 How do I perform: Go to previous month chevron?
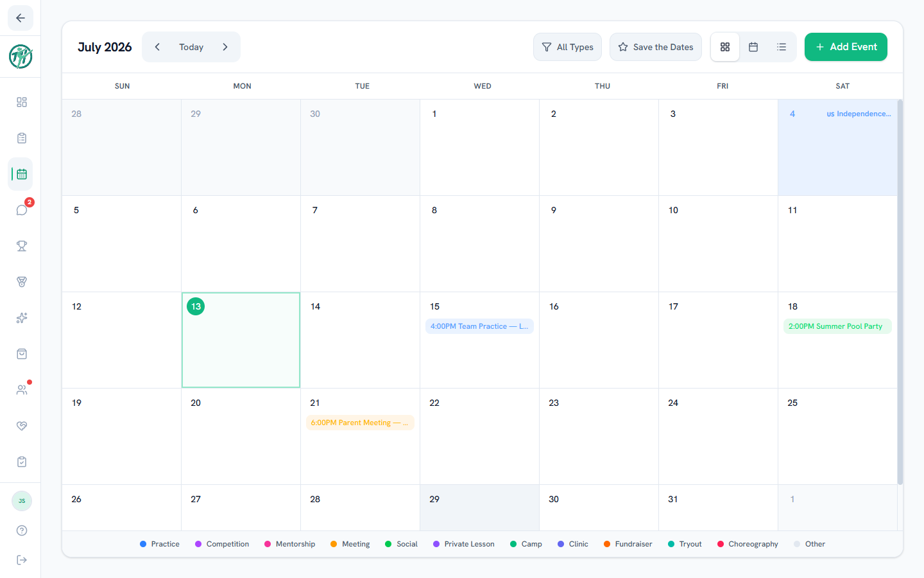pyautogui.click(x=157, y=47)
